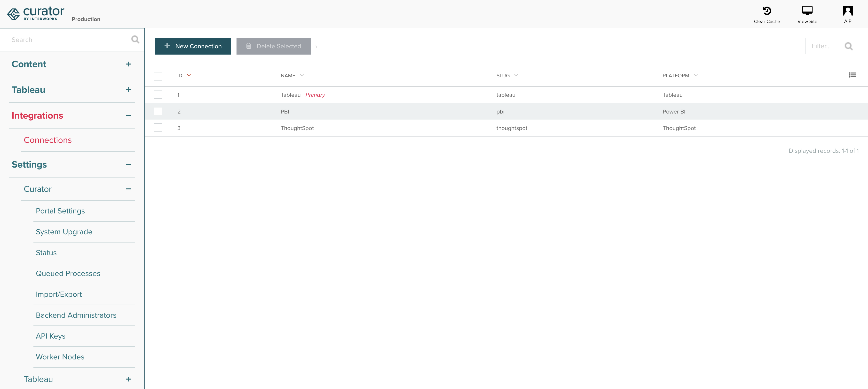
Task: Expand the top Tableau section plus
Action: coord(128,90)
